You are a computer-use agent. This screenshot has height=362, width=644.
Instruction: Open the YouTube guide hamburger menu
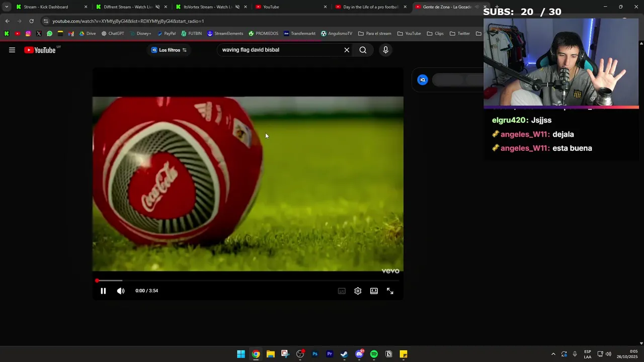pyautogui.click(x=12, y=50)
